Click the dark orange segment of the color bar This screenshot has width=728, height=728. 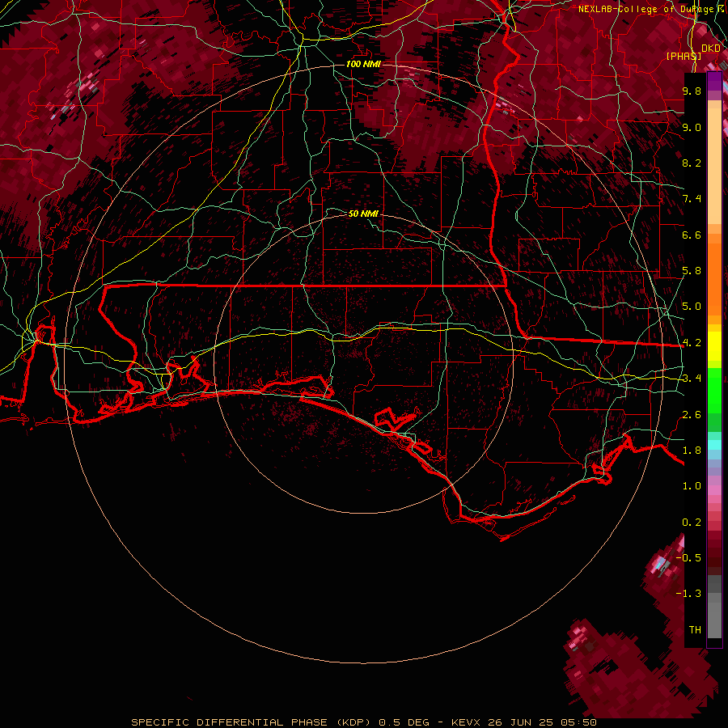714,278
